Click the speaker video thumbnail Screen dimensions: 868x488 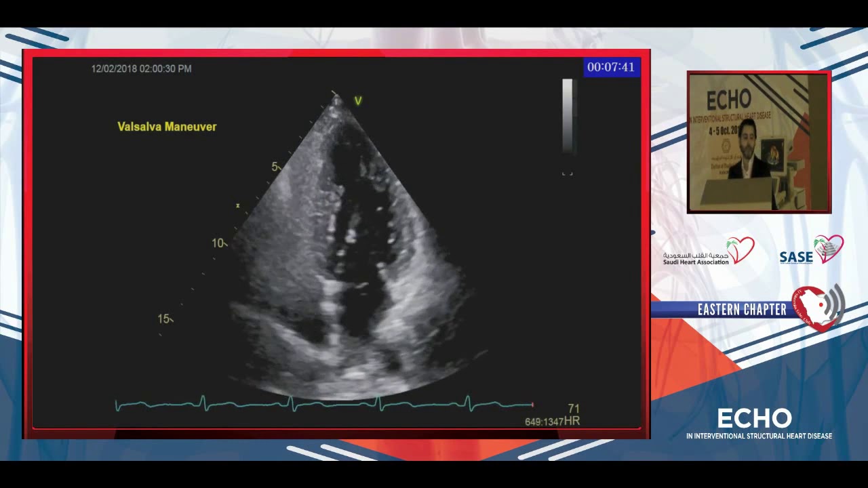click(759, 142)
